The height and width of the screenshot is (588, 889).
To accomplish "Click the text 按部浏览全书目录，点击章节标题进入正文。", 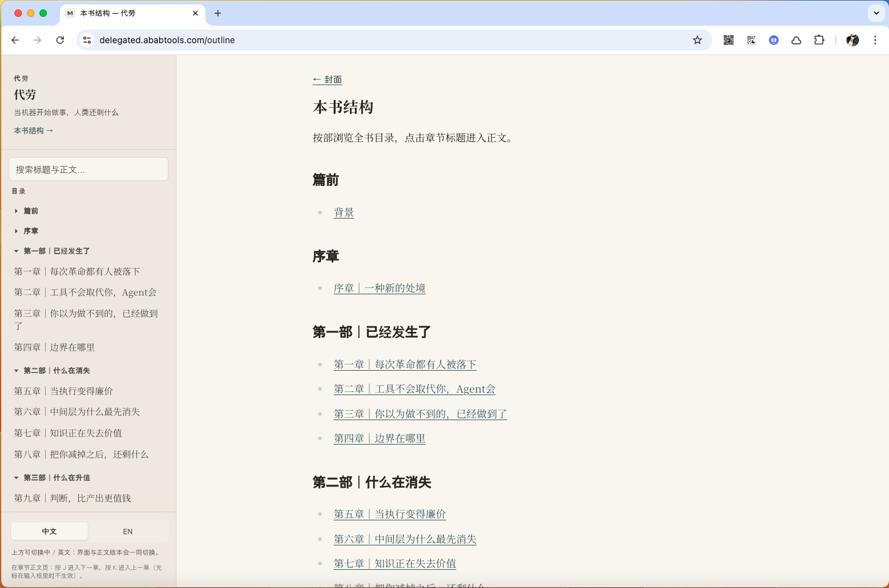I will (x=414, y=138).
